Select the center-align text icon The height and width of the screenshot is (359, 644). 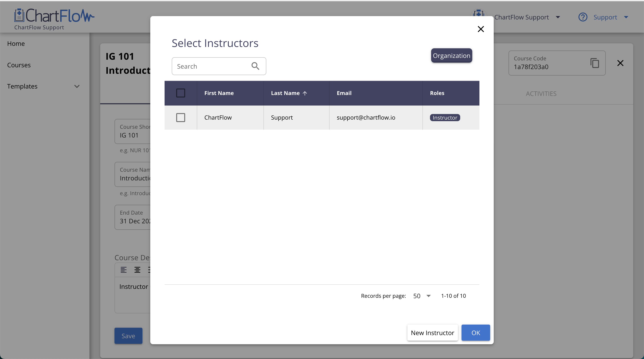click(137, 270)
